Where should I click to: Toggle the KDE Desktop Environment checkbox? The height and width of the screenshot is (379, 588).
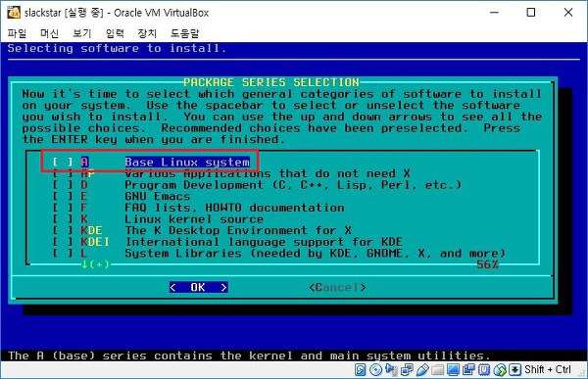coord(63,230)
